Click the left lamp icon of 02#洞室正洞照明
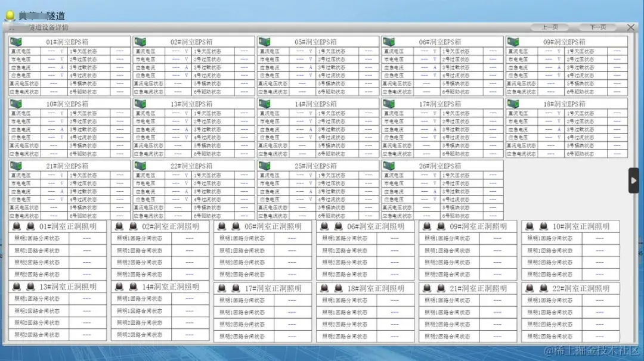 tap(119, 226)
